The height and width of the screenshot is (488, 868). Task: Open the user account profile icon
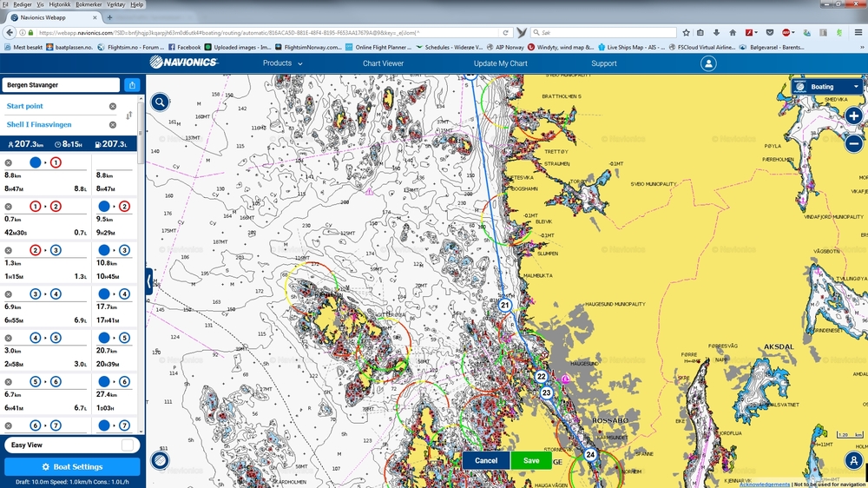708,63
